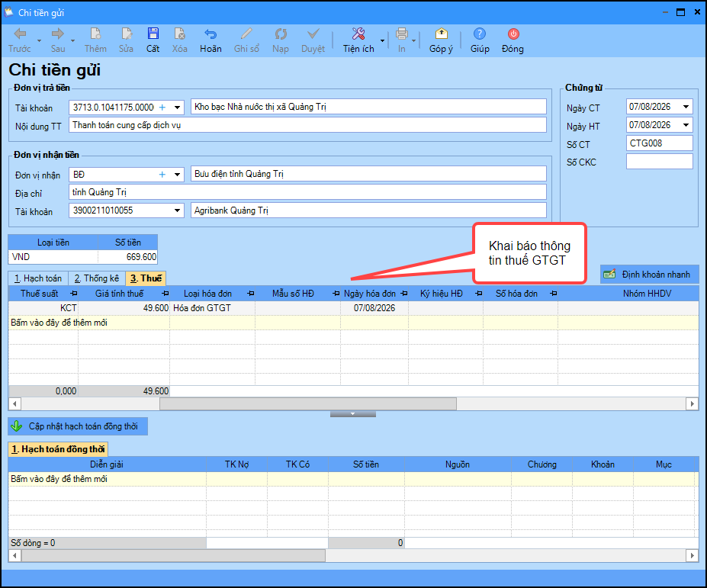This screenshot has width=707, height=588.
Task: Pin the Thuế suất column
Action: click(x=74, y=294)
